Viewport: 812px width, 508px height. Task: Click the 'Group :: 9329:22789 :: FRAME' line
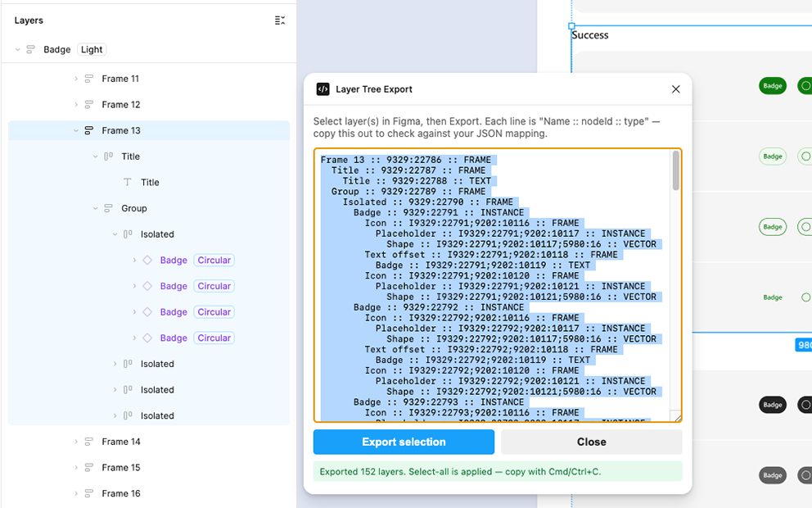click(408, 191)
